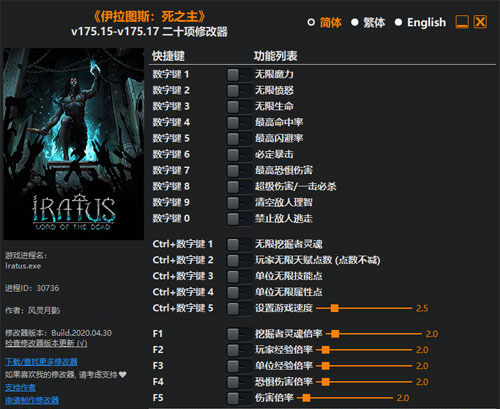Click F3 hotkey label
Image resolution: width=500 pixels, height=409 pixels.
158,366
